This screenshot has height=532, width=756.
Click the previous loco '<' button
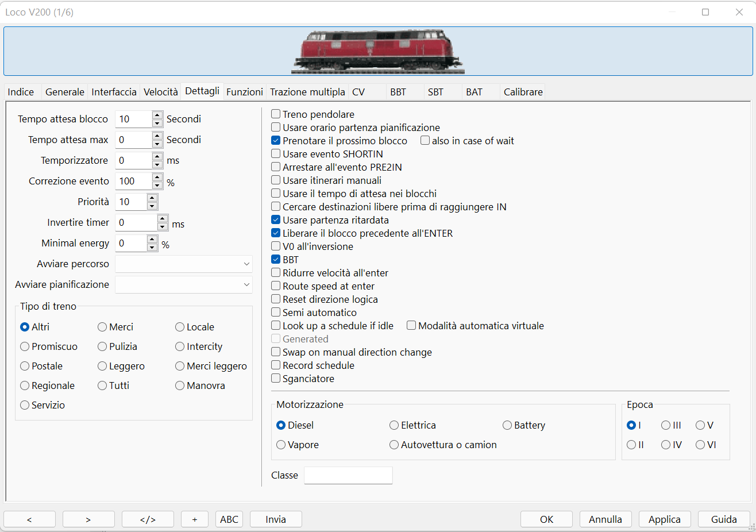pos(29,519)
